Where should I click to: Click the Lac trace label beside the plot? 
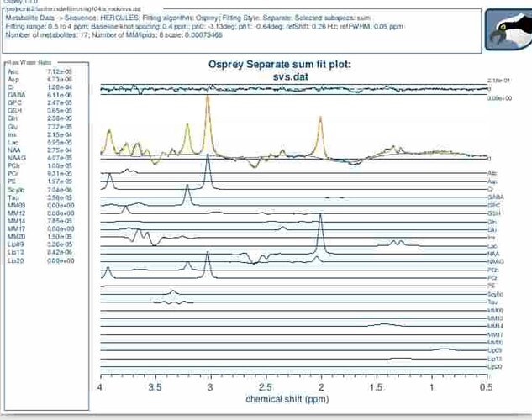click(x=492, y=246)
